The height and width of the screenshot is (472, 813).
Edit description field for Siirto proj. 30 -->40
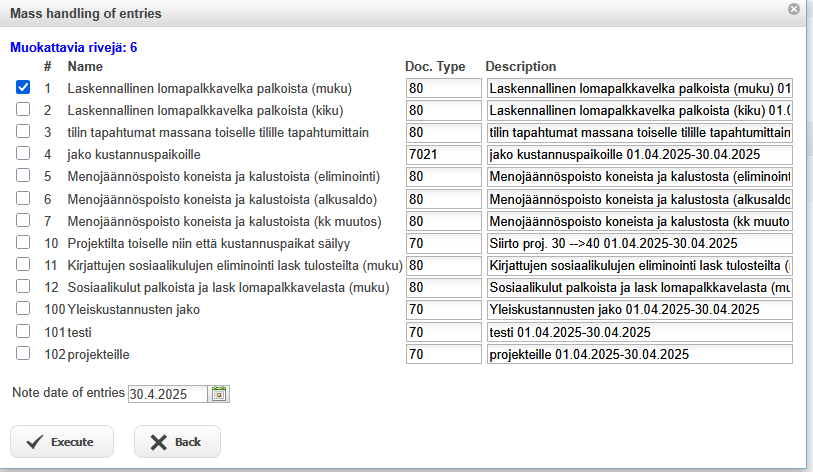click(639, 243)
